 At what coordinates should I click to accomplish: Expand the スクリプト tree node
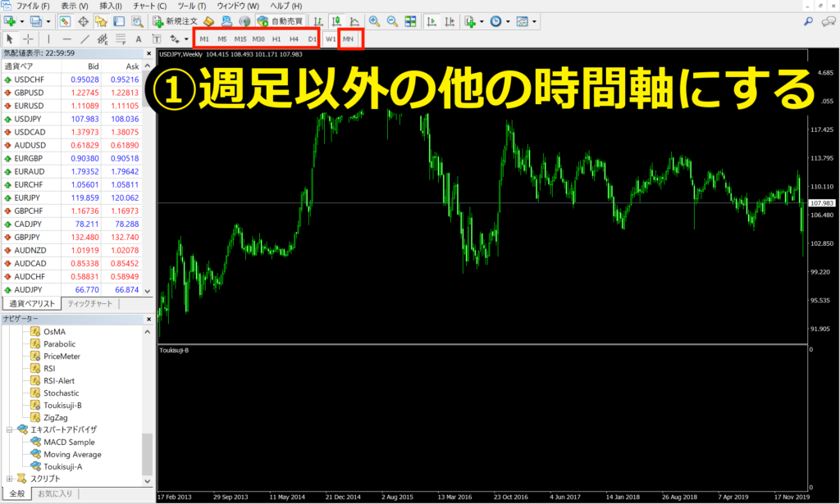coord(10,479)
